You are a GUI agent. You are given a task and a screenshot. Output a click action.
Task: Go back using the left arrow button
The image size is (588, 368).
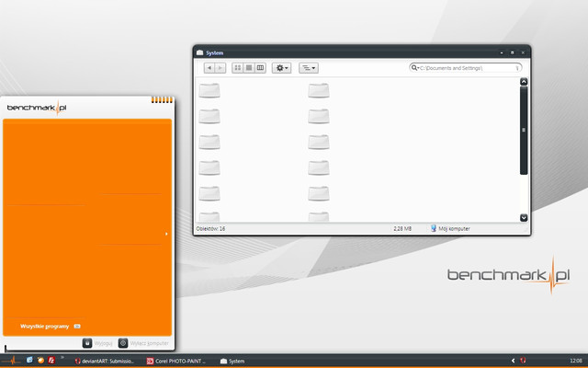(x=209, y=68)
